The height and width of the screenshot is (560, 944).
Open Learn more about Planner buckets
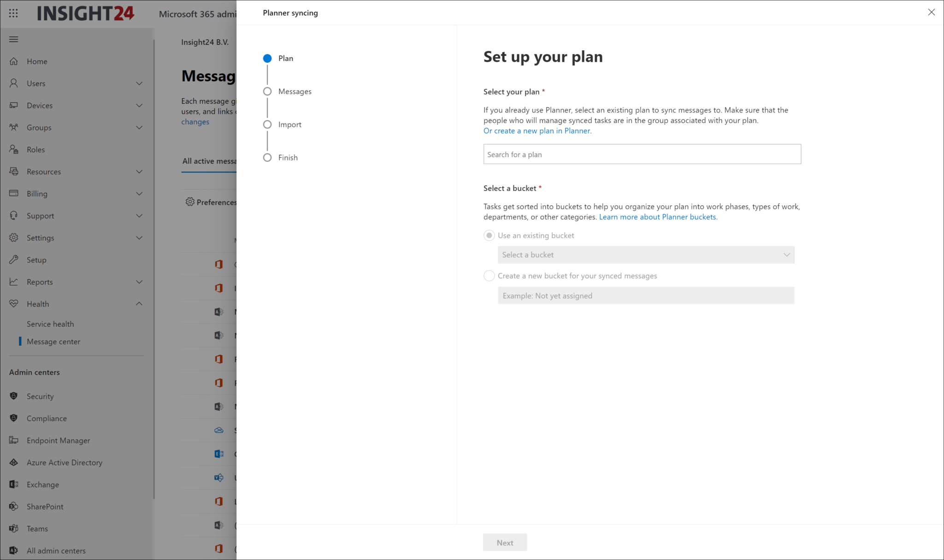tap(658, 217)
